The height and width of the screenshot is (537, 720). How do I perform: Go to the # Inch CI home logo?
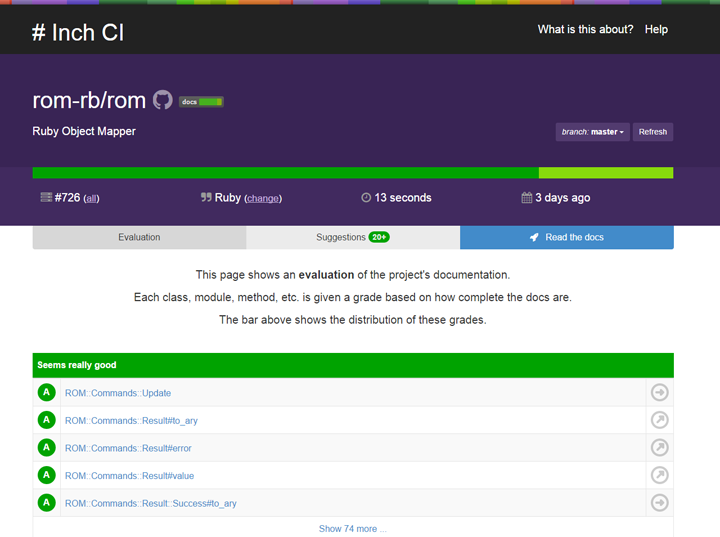78,33
